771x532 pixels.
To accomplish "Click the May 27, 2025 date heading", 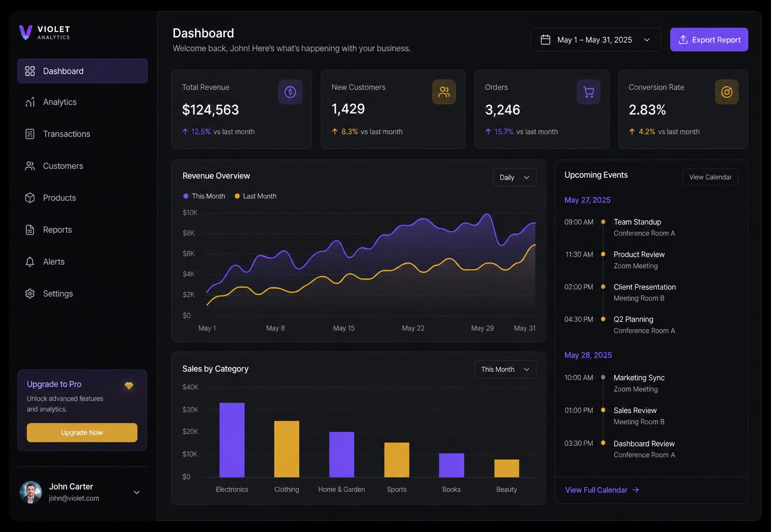I will coord(587,200).
